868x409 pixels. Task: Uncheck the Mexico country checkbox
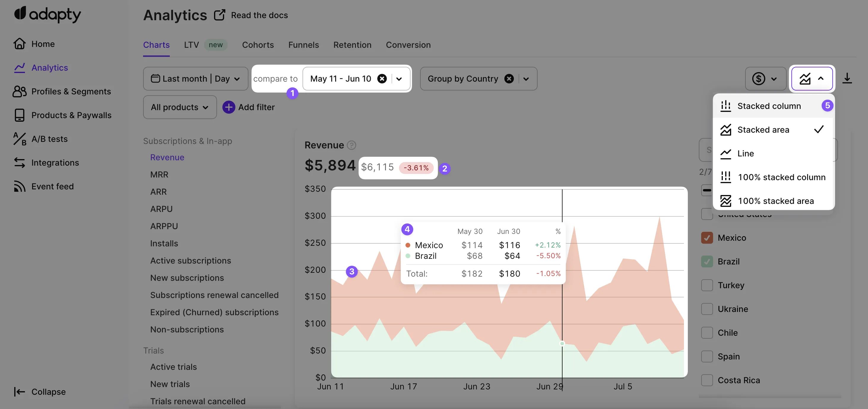coord(707,238)
